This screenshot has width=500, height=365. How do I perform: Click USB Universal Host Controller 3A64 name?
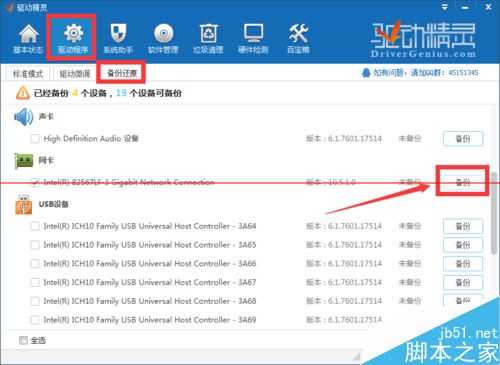pyautogui.click(x=150, y=226)
